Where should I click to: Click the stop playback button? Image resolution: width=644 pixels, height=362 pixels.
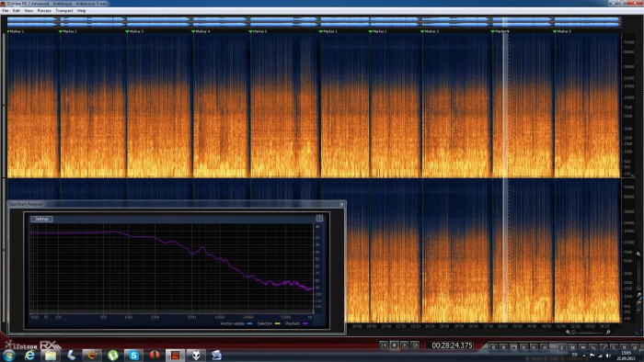[x=394, y=345]
